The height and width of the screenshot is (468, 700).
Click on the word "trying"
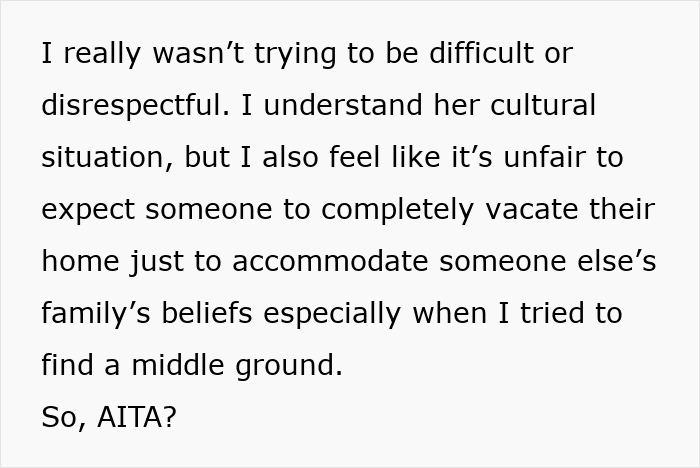[x=314, y=54]
